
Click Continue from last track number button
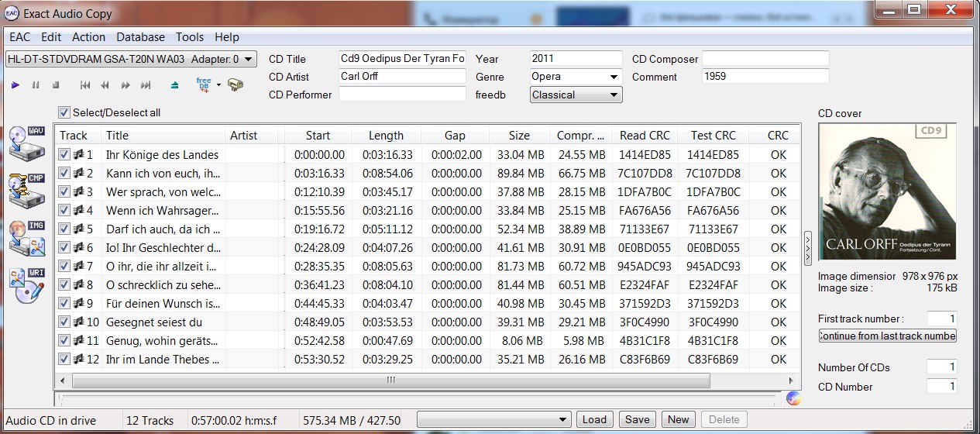tap(888, 336)
